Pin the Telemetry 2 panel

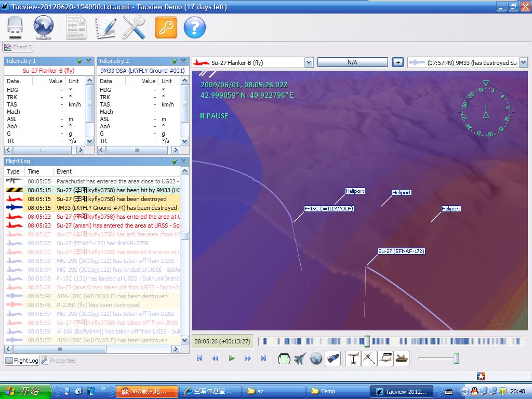[x=175, y=61]
